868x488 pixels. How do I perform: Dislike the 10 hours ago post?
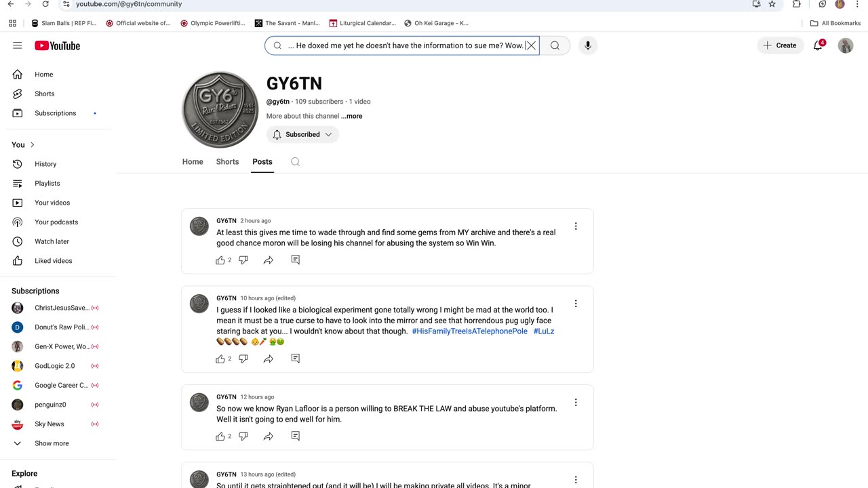[x=243, y=359]
